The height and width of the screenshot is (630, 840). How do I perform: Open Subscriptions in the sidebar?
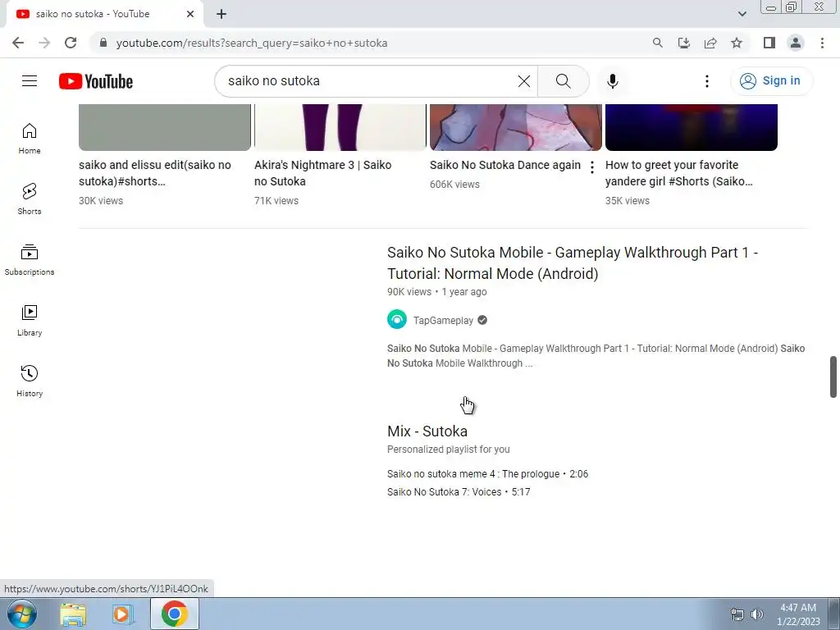[30, 260]
